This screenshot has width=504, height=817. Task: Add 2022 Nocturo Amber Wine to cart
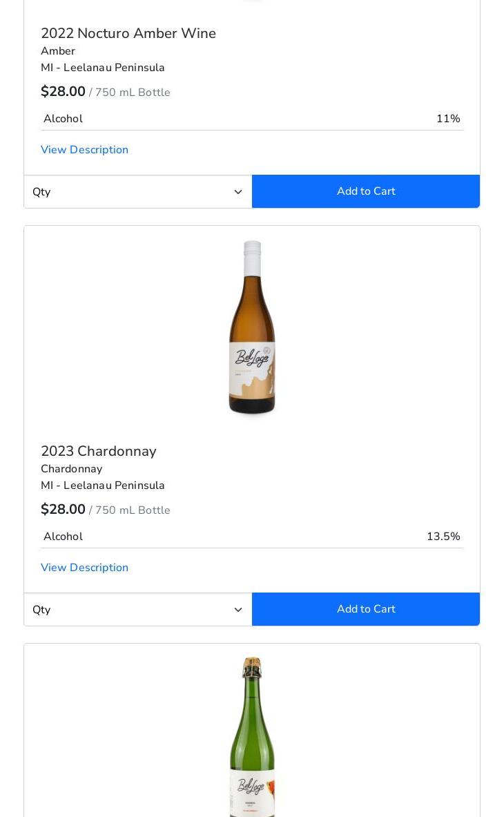tap(366, 191)
